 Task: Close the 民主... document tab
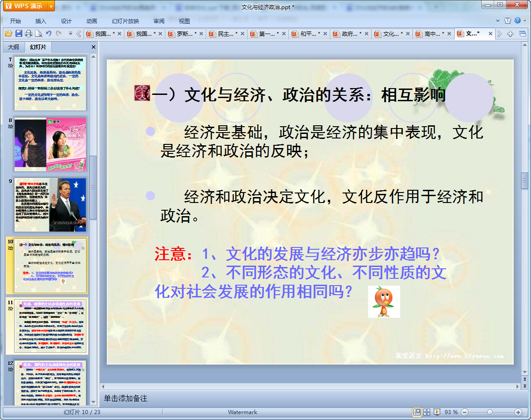tap(243, 34)
